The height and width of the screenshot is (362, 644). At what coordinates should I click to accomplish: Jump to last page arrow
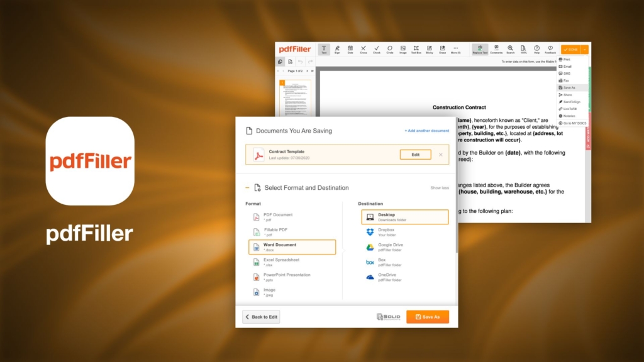(x=312, y=71)
